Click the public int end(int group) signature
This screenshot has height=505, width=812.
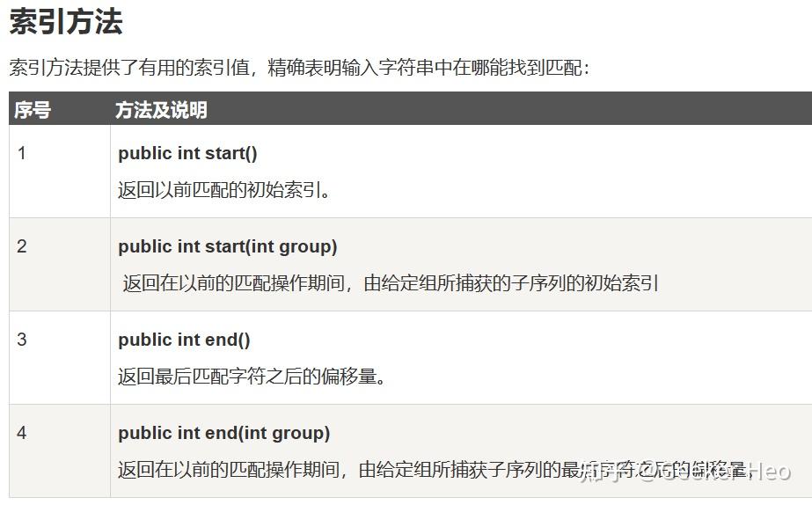click(223, 433)
